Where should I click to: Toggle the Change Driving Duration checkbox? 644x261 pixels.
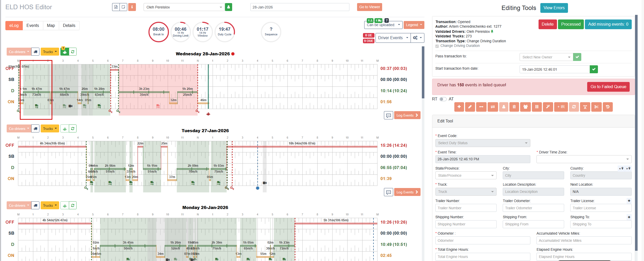click(437, 46)
